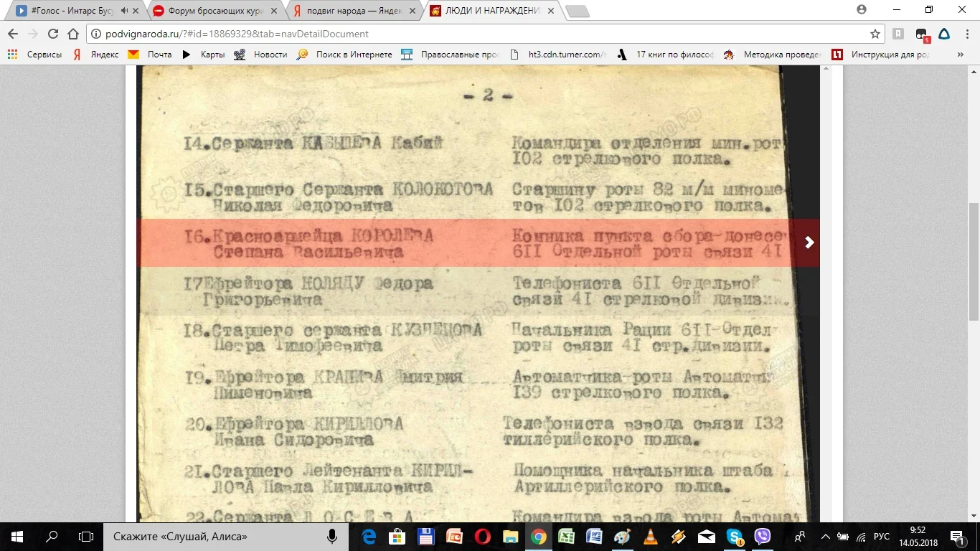This screenshot has height=551, width=980.
Task: Bookmark this page with the star
Action: coord(875,34)
